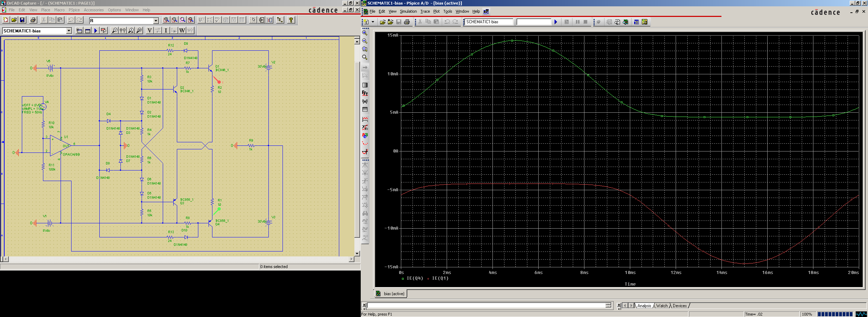Edit simulation settings in Capture
Image resolution: width=868 pixels, height=317 pixels.
pyautogui.click(x=87, y=31)
